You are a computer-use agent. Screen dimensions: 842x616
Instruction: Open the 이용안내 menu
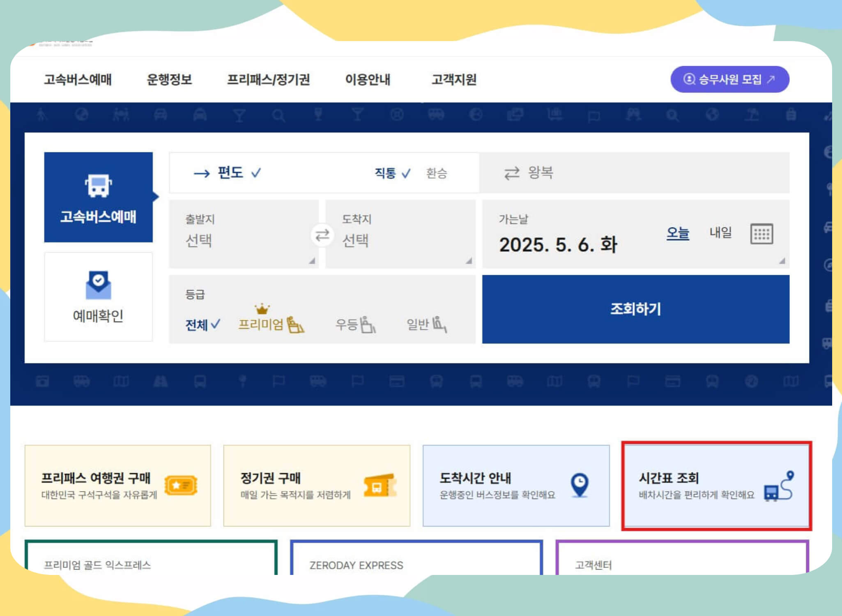[368, 79]
